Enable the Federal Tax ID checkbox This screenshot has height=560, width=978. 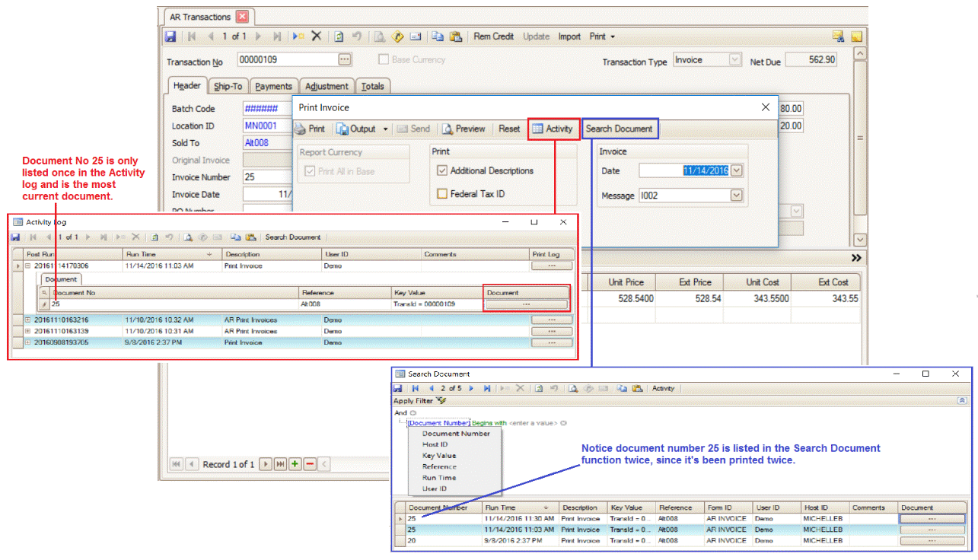[x=442, y=194]
